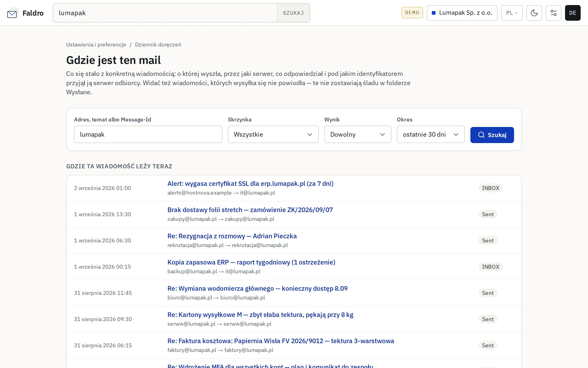The height and width of the screenshot is (368, 588).
Task: Toggle dark mode moon icon
Action: [534, 13]
